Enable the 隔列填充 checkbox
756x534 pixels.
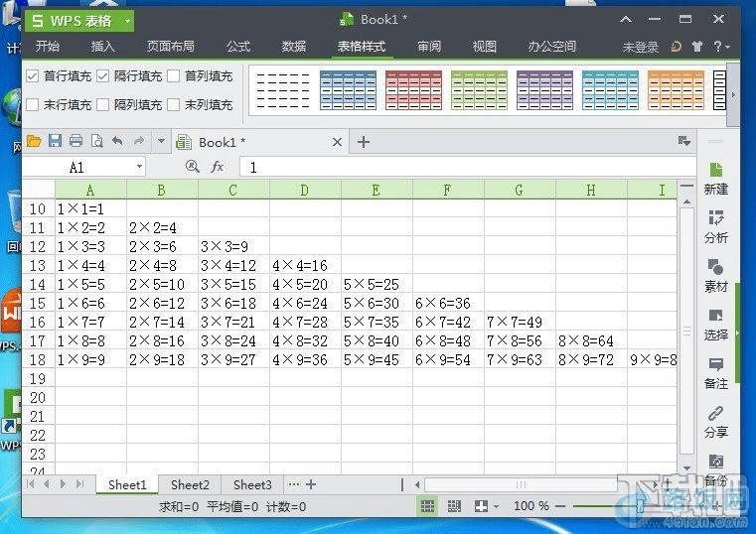pos(102,104)
